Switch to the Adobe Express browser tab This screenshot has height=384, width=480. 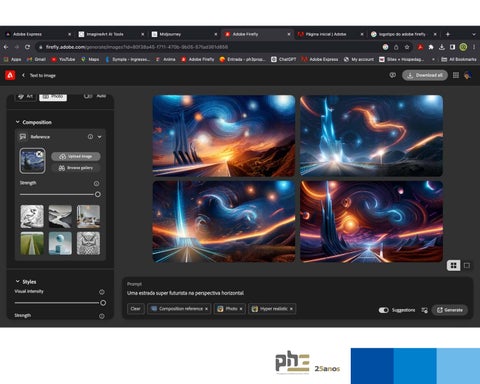[36, 34]
